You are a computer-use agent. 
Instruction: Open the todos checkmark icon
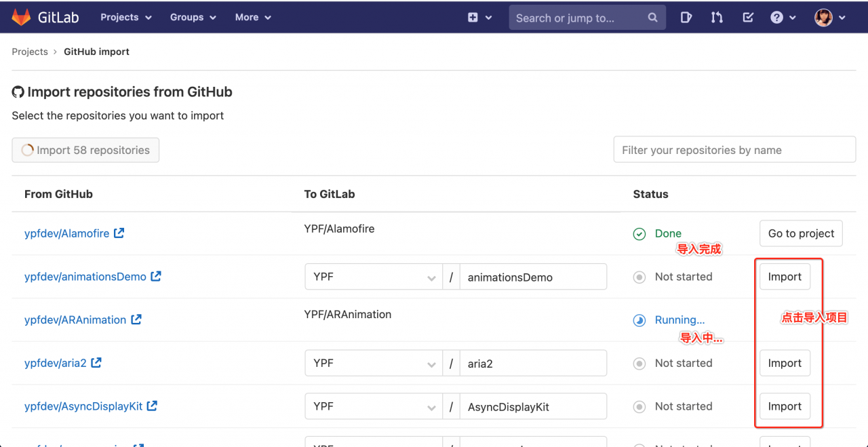747,17
